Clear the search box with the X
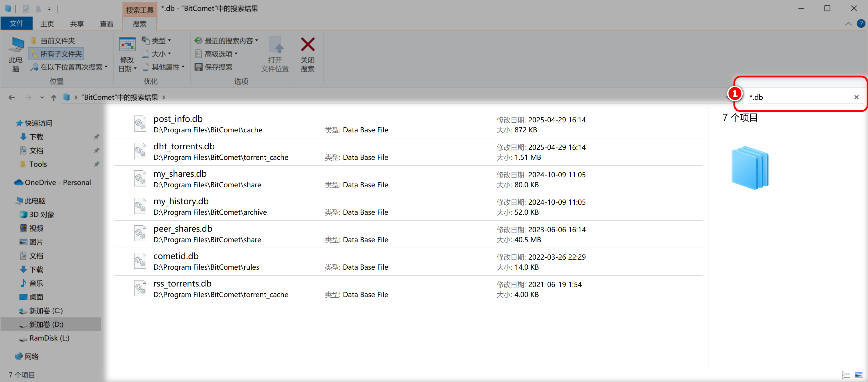 pos(856,97)
